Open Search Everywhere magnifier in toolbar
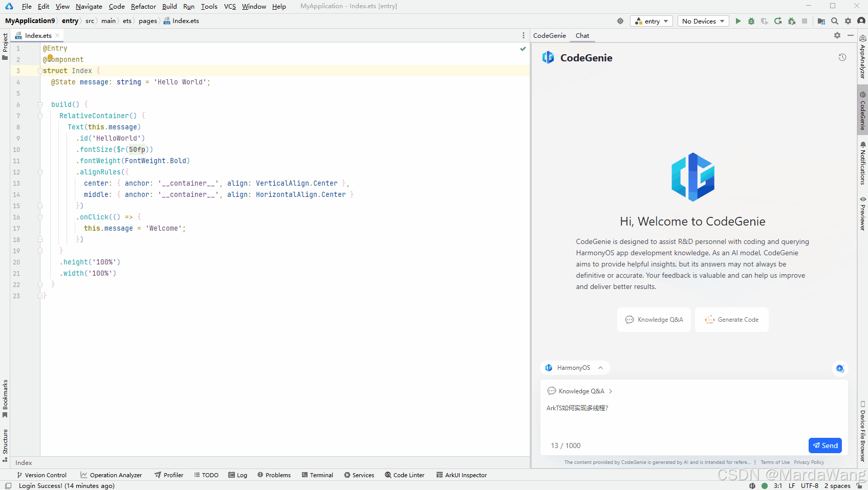The height and width of the screenshot is (490, 868). coord(835,21)
